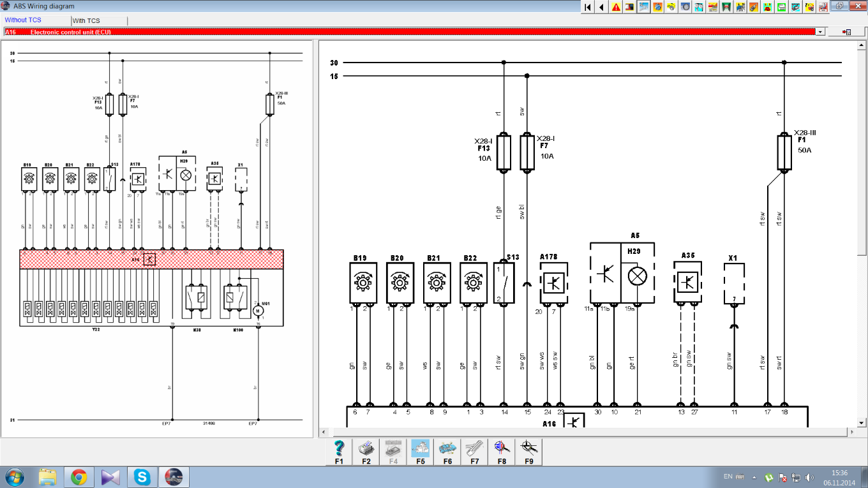Select the F8 wire search tool
This screenshot has height=488, width=868.
[501, 452]
